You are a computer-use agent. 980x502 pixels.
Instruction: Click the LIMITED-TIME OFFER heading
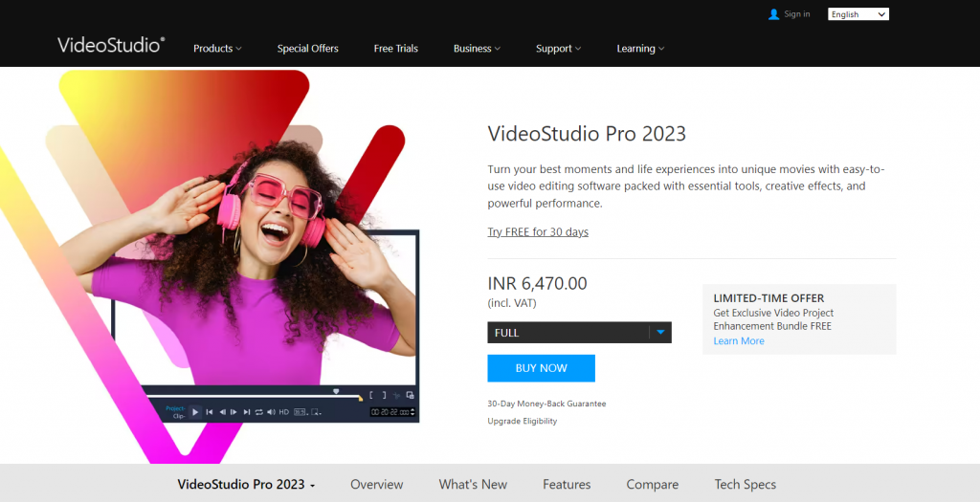[768, 298]
